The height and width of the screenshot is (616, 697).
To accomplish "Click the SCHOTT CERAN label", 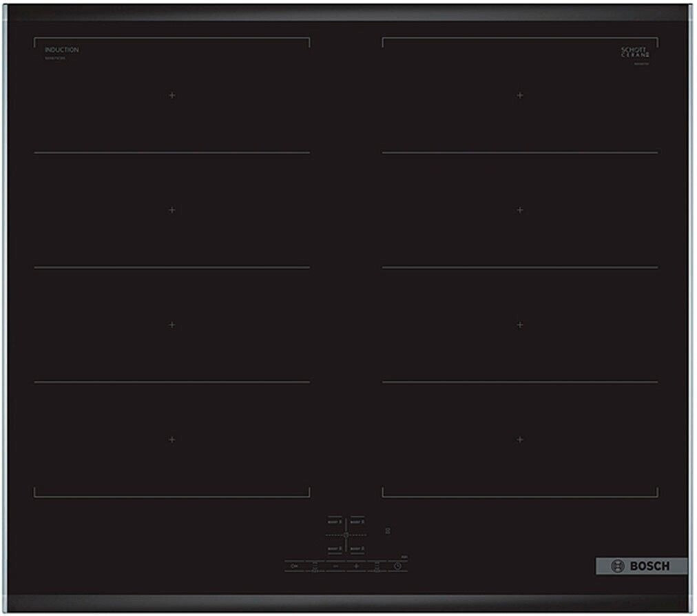I will (x=634, y=52).
